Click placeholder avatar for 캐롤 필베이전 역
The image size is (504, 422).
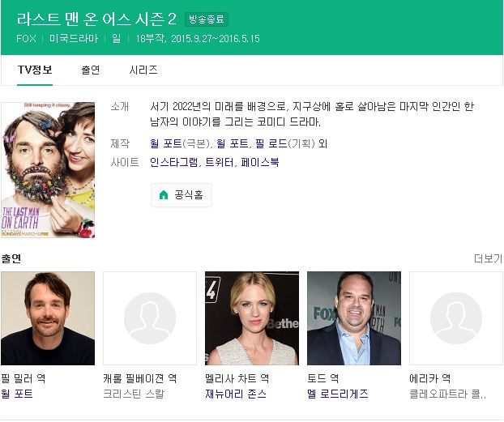pos(150,318)
